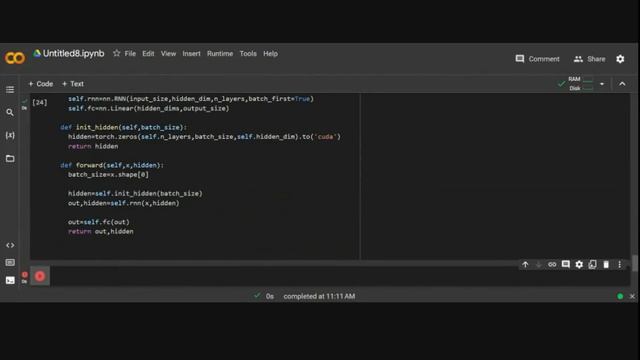
Task: Open the settings gear in the header
Action: [x=620, y=59]
